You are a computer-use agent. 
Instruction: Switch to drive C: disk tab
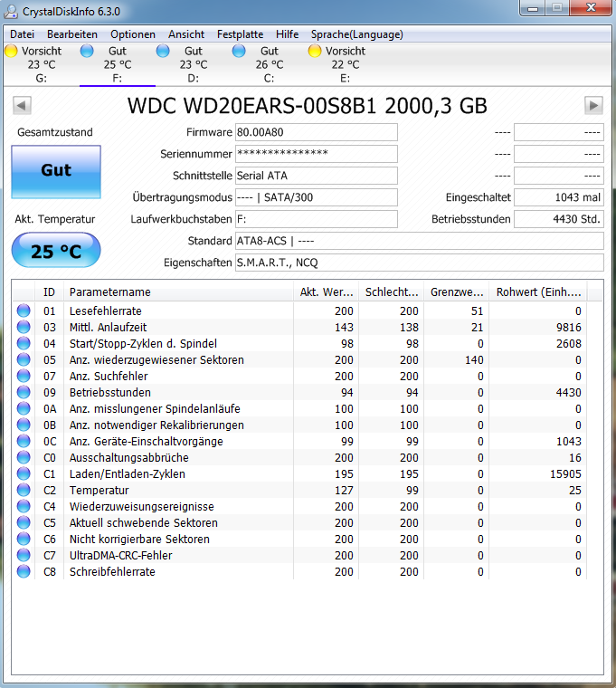pos(270,64)
